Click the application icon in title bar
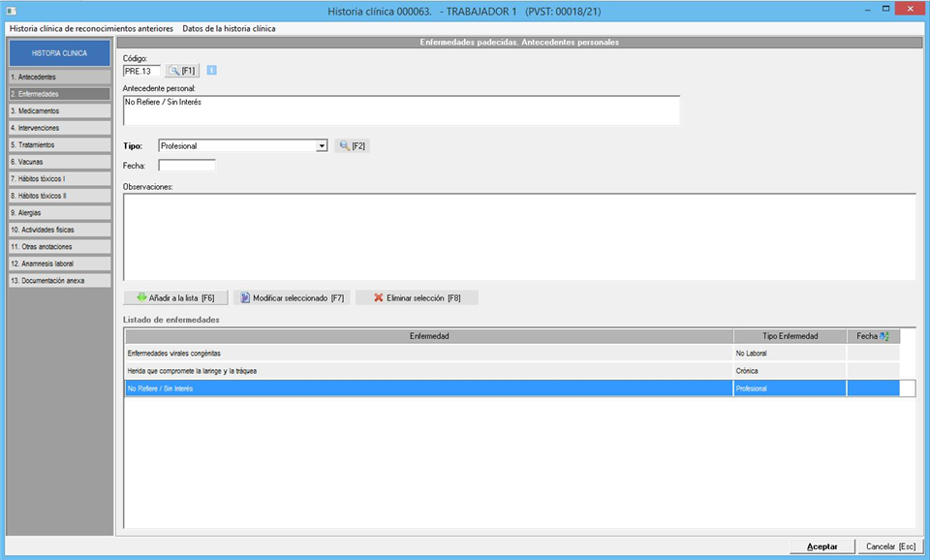This screenshot has width=930, height=560. [12, 11]
